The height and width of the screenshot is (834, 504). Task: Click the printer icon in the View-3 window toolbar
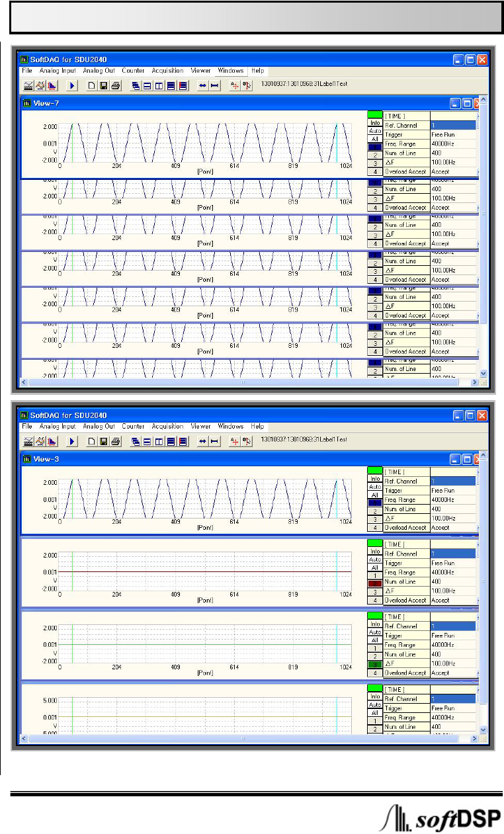tap(115, 440)
